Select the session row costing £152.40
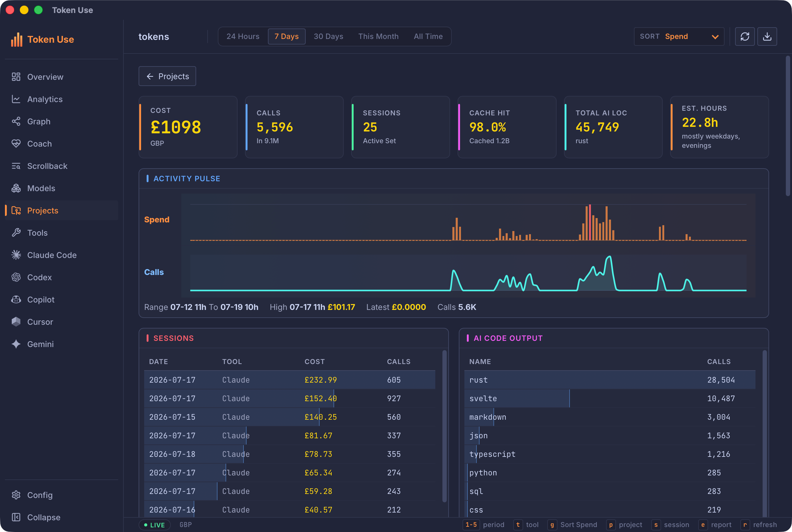Viewport: 792px width, 532px height. point(290,398)
